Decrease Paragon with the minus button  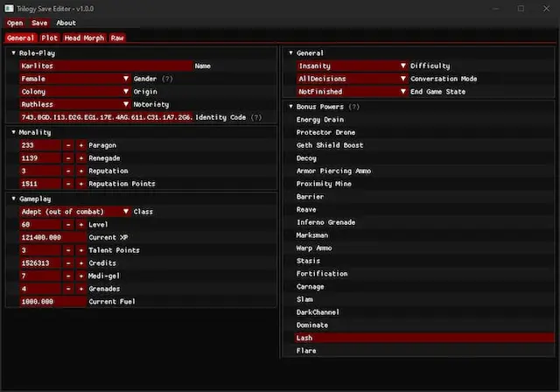pos(68,145)
